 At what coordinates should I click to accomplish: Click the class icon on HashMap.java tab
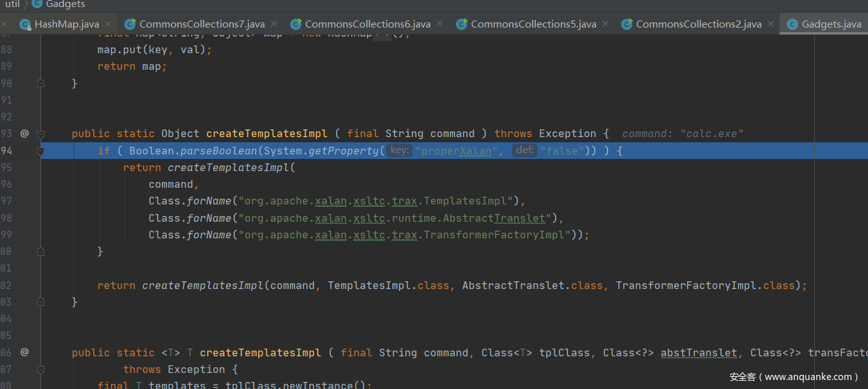[x=25, y=24]
